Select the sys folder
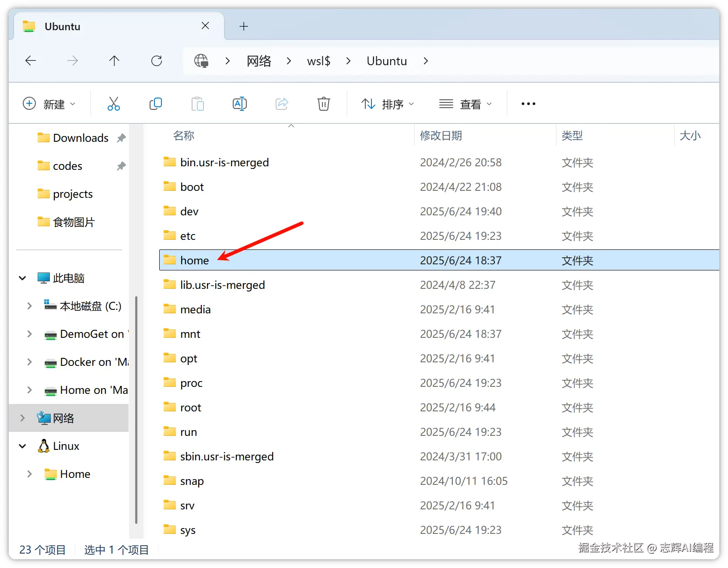 [x=188, y=530]
